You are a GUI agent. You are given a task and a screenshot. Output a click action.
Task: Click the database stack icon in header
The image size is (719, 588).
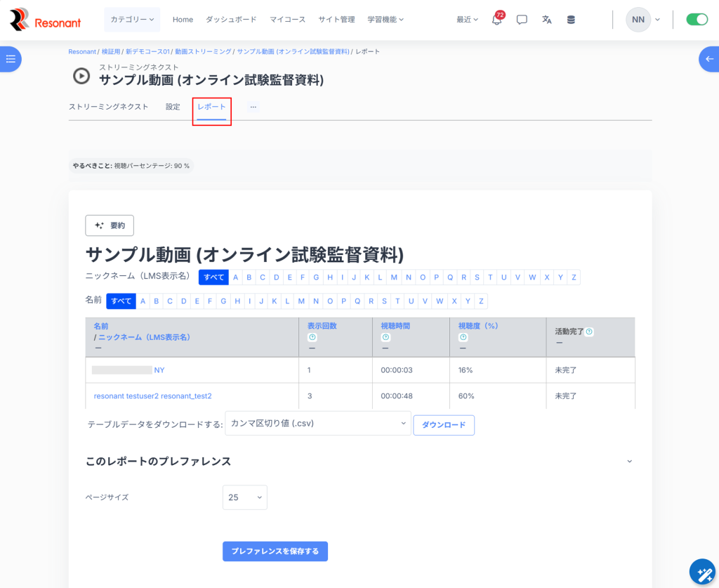pyautogui.click(x=571, y=20)
